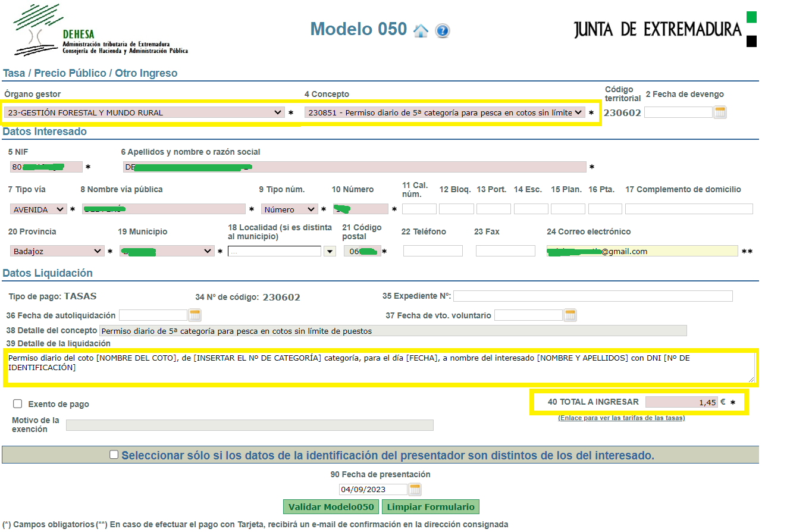Click the Teléfono input field
The height and width of the screenshot is (532, 812).
pyautogui.click(x=432, y=251)
